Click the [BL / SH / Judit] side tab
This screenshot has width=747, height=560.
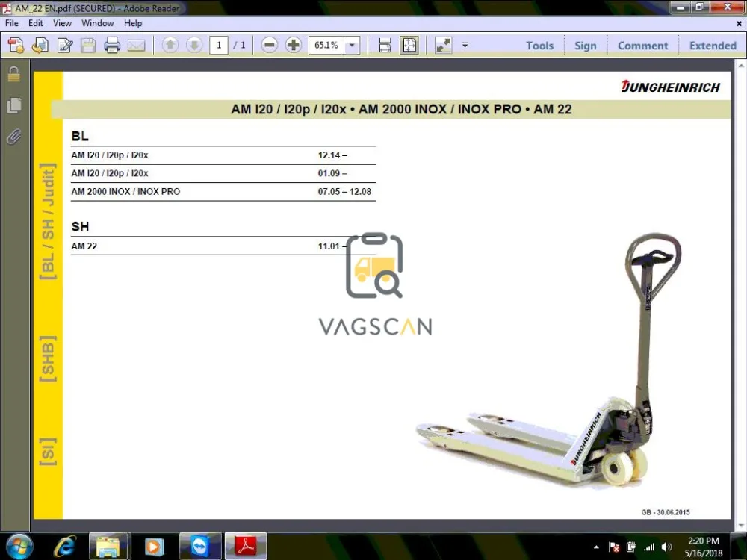click(x=48, y=222)
